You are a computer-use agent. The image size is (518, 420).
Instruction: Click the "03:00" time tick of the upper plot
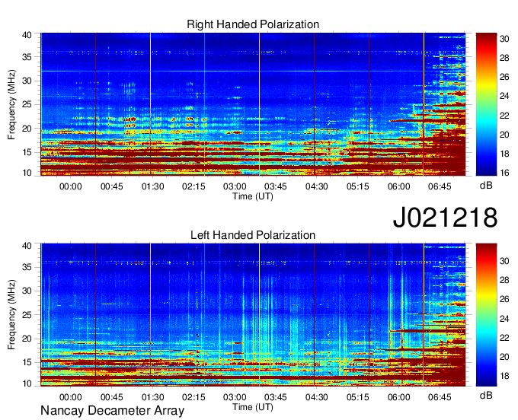235,186
